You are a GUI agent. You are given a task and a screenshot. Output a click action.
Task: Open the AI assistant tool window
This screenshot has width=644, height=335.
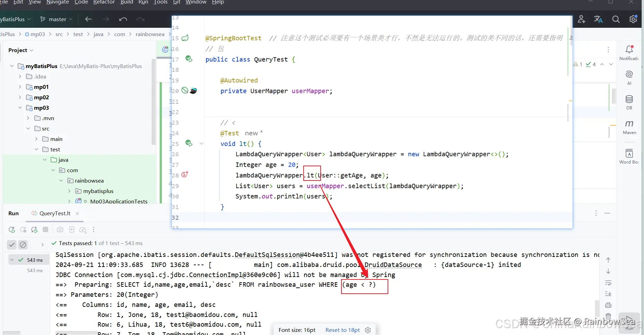click(629, 77)
